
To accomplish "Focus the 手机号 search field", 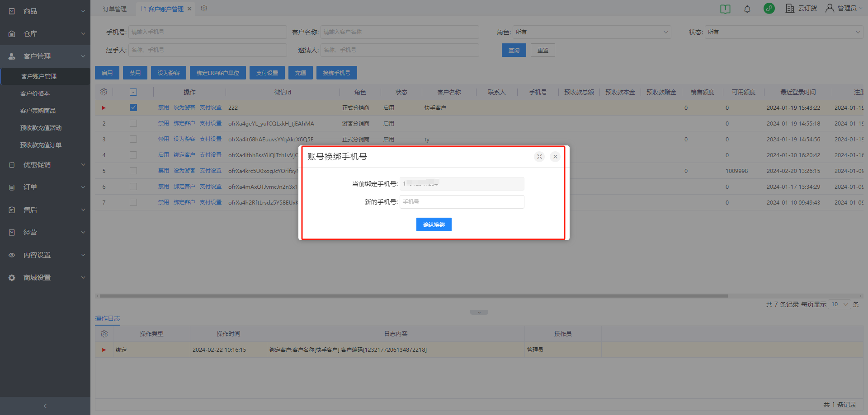I will point(208,32).
